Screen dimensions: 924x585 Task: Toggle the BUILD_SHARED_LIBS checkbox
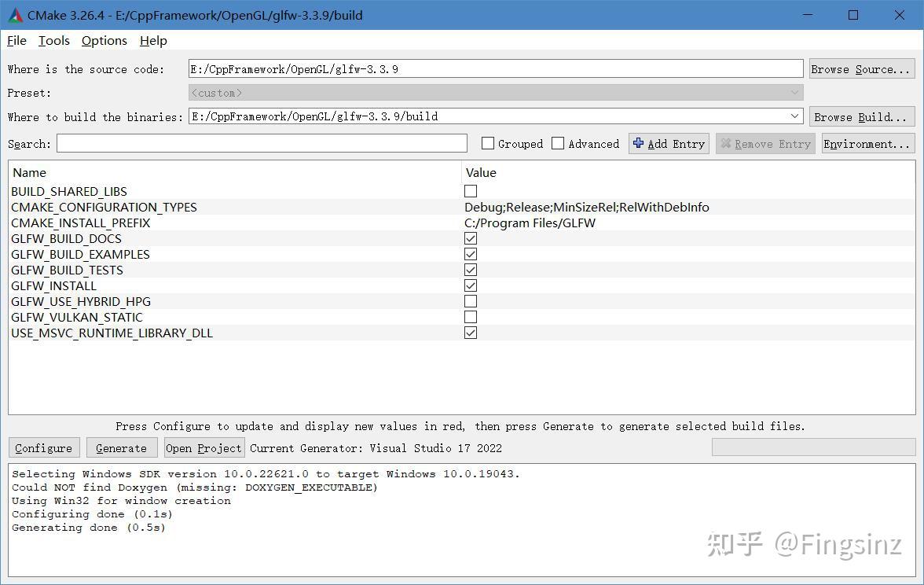[470, 191]
